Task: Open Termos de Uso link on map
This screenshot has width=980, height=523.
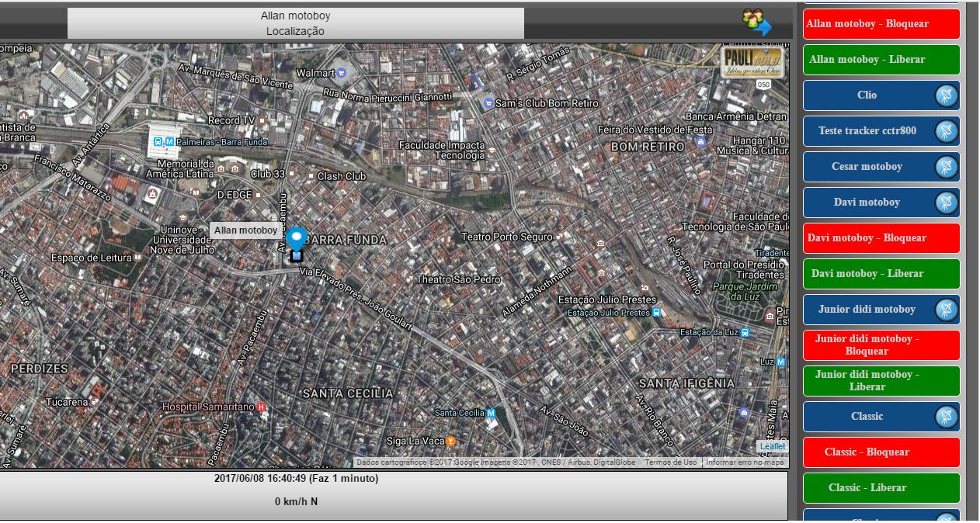Action: (x=670, y=462)
